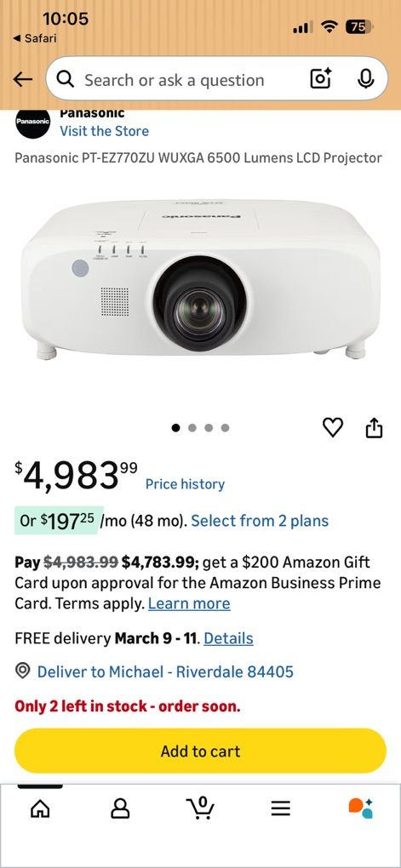Tap the Panasonic brand logo
401x868 pixels.
coord(32,120)
